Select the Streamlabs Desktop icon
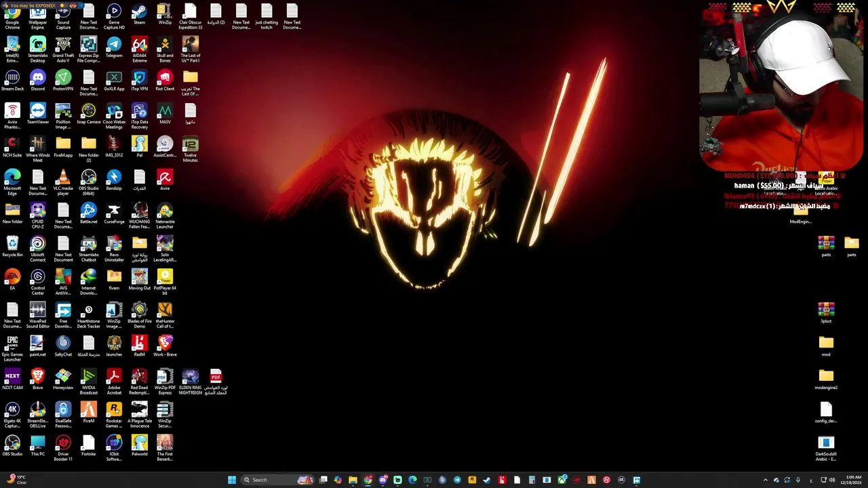This screenshot has height=488, width=868. 38,50
